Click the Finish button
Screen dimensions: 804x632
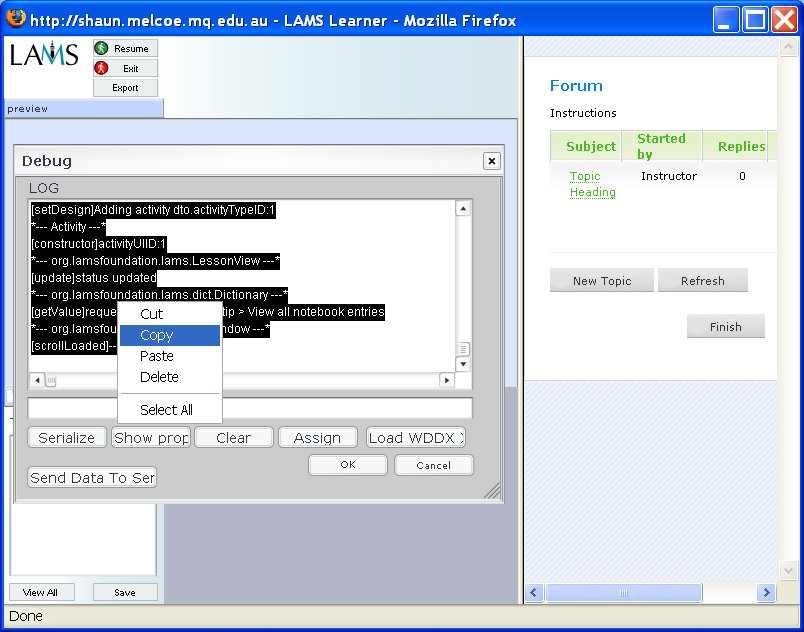pos(725,326)
